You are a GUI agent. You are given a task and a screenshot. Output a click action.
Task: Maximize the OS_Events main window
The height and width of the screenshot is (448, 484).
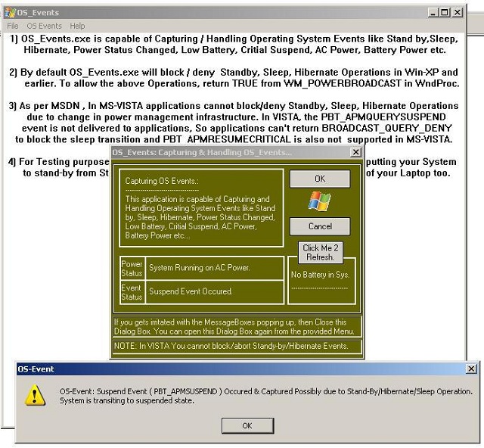coord(445,13)
